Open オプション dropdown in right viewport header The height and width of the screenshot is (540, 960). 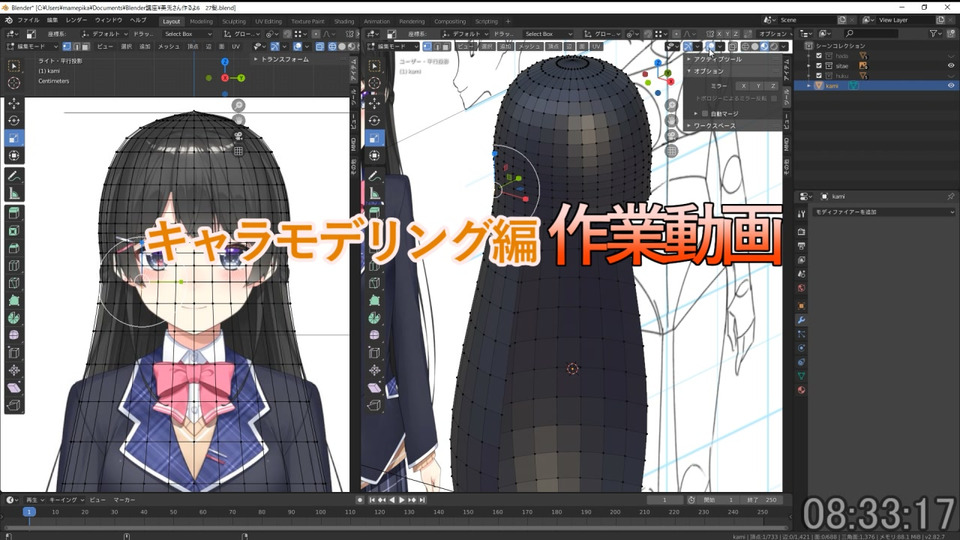click(x=773, y=34)
